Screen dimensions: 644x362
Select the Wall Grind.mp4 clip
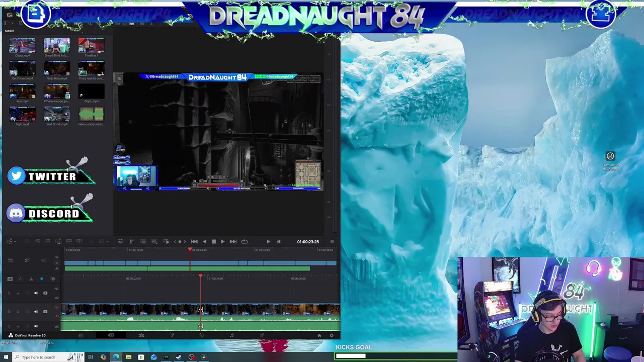[56, 115]
